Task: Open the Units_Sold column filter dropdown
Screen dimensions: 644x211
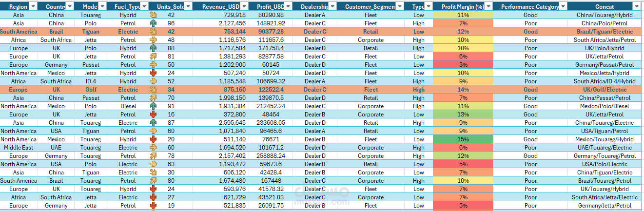Action: point(189,7)
